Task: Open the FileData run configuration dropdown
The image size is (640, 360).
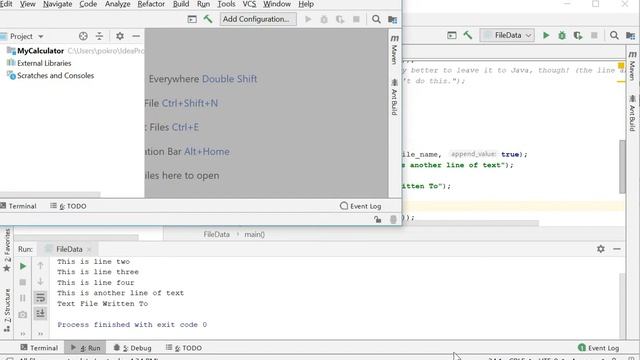Action: tap(507, 36)
